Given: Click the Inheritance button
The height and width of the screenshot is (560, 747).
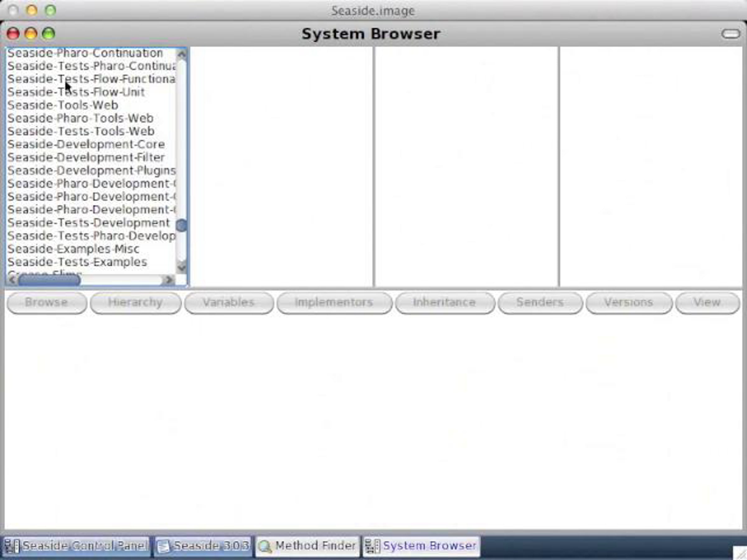Looking at the screenshot, I should [x=445, y=302].
